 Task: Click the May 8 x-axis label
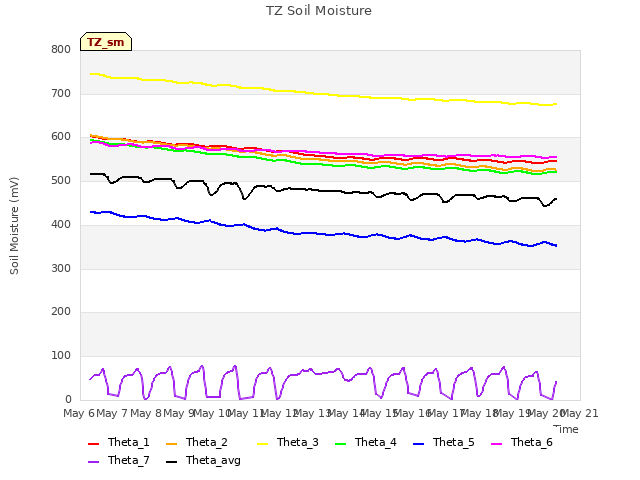146,413
